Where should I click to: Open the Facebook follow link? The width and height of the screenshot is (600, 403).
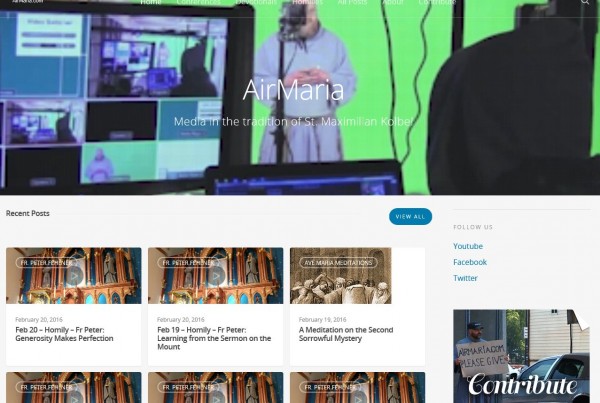click(x=469, y=262)
